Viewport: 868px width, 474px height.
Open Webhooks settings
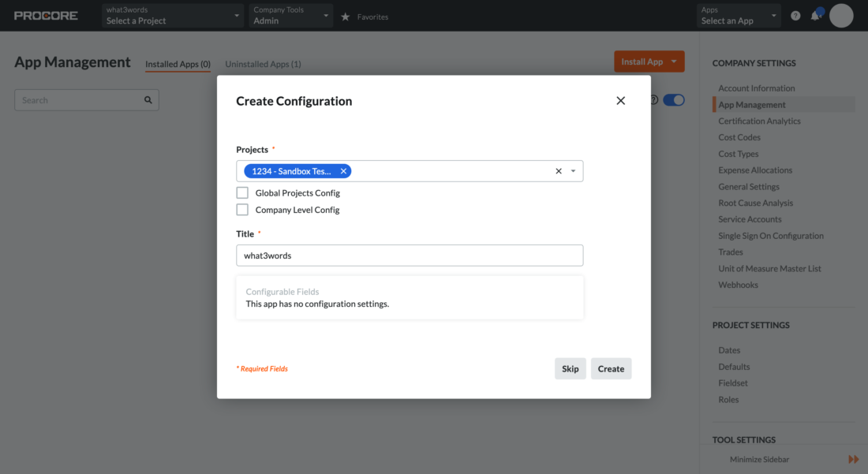[738, 285]
